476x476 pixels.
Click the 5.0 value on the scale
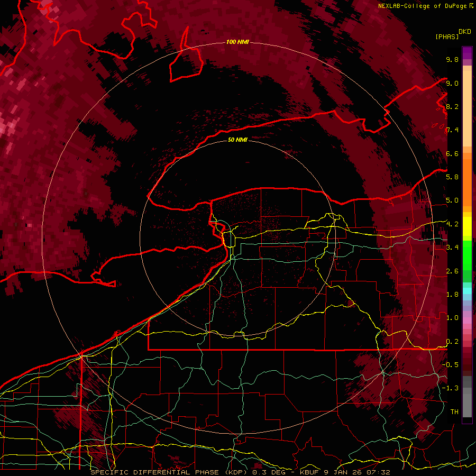452,200
